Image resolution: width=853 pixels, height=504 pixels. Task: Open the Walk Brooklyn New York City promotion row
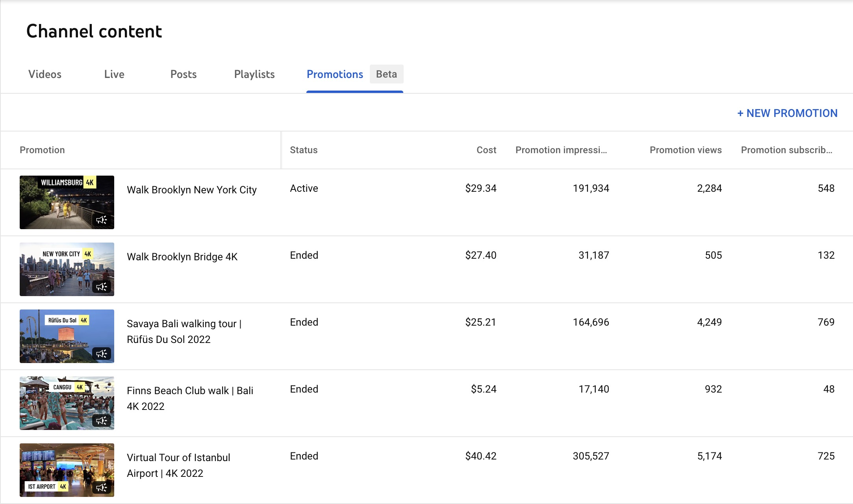coord(192,189)
